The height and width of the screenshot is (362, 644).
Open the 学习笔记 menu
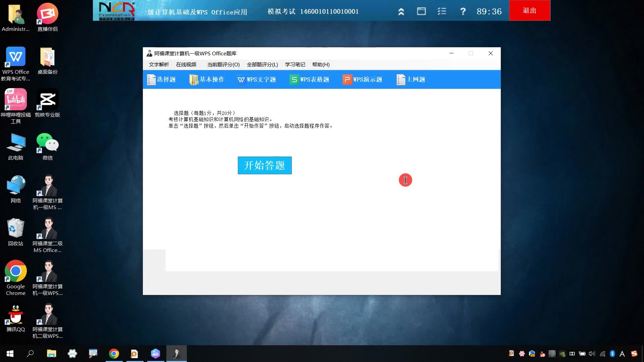(x=295, y=64)
